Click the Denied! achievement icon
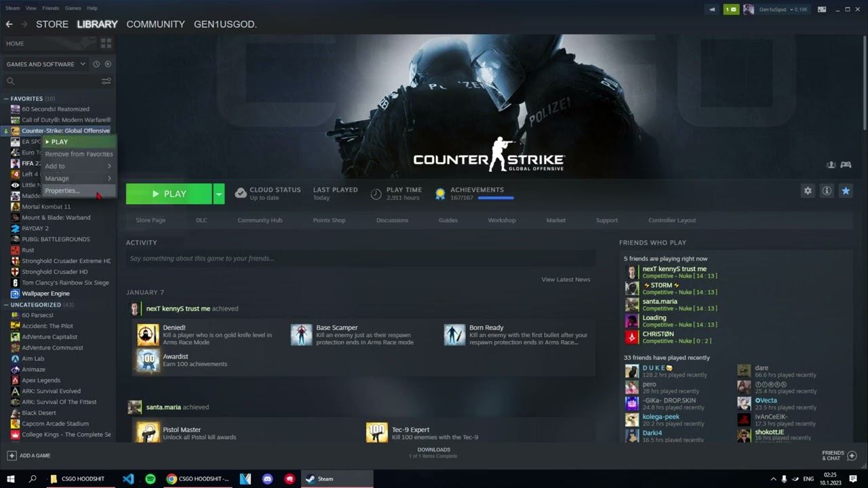 (148, 335)
